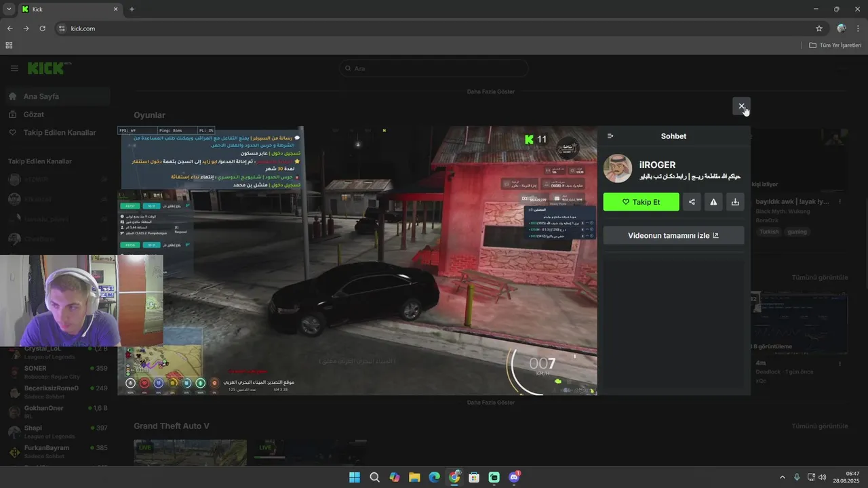Open FurkanBayram channel in sidebar
The height and width of the screenshot is (488, 868).
[x=57, y=451]
